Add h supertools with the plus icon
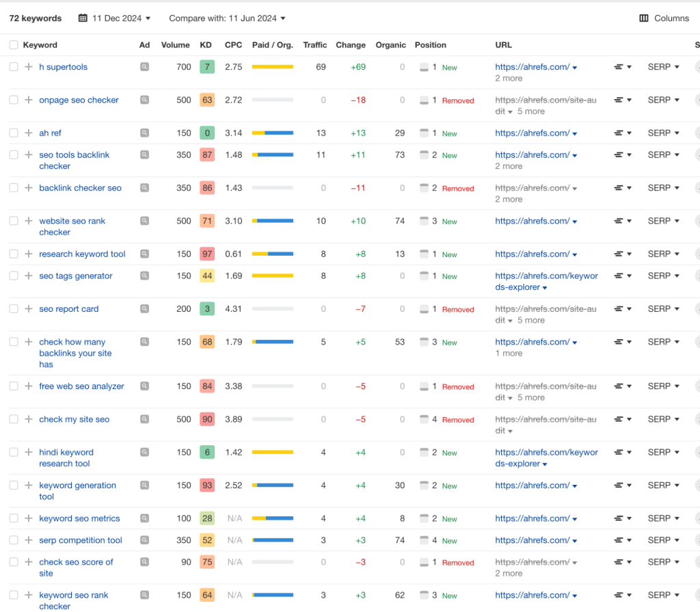Viewport: 700px width, 612px height. [x=29, y=66]
